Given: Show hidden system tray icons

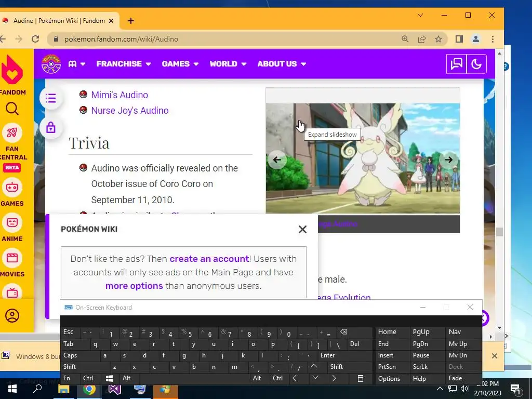Looking at the screenshot, I should point(440,389).
